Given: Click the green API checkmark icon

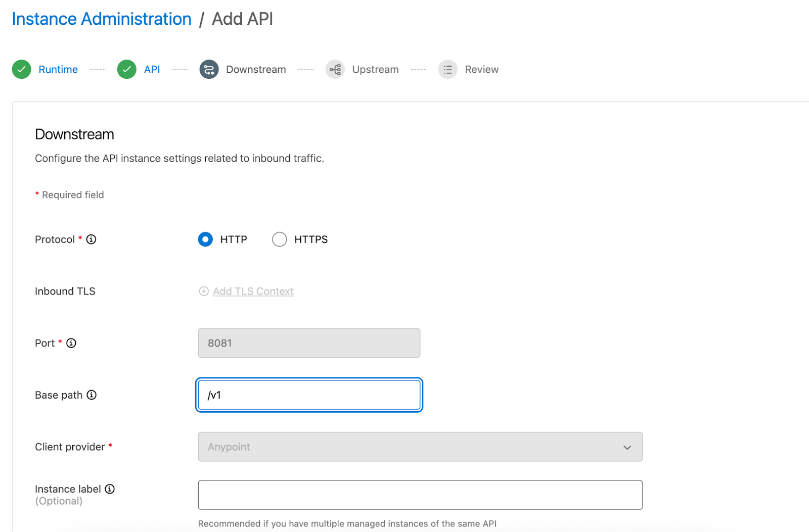Looking at the screenshot, I should click(x=126, y=69).
